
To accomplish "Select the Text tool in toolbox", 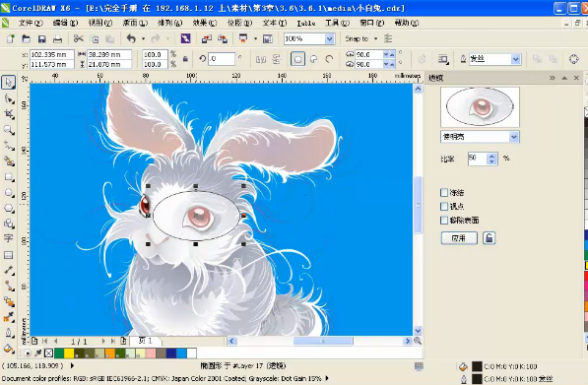I will (8, 238).
